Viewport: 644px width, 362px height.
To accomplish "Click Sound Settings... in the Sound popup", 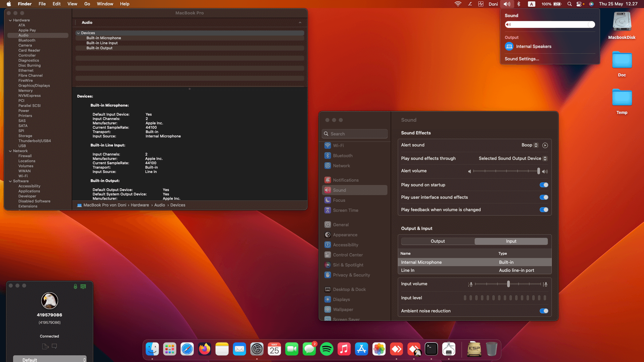I will 522,59.
